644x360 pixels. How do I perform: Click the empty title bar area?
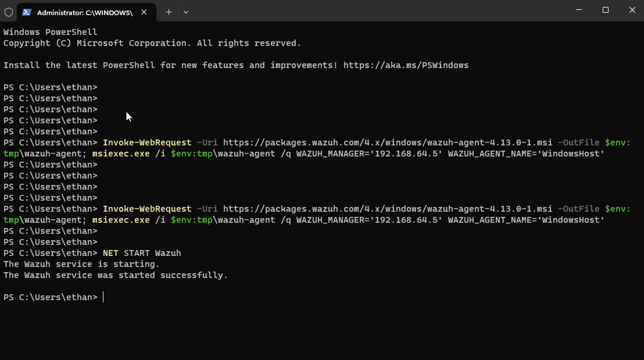(x=378, y=11)
